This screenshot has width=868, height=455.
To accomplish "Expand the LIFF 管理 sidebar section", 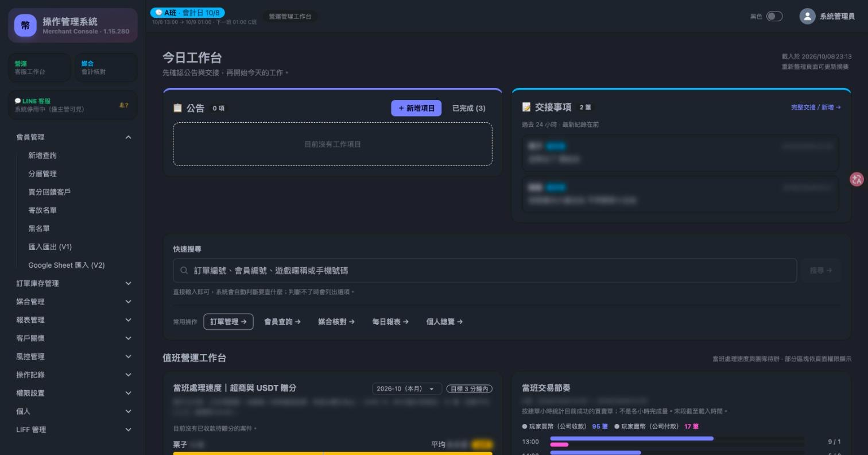I will coord(73,430).
